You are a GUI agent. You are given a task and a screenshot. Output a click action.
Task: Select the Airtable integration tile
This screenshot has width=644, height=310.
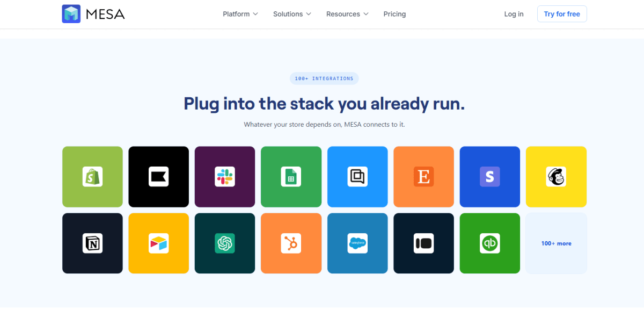[x=158, y=243]
